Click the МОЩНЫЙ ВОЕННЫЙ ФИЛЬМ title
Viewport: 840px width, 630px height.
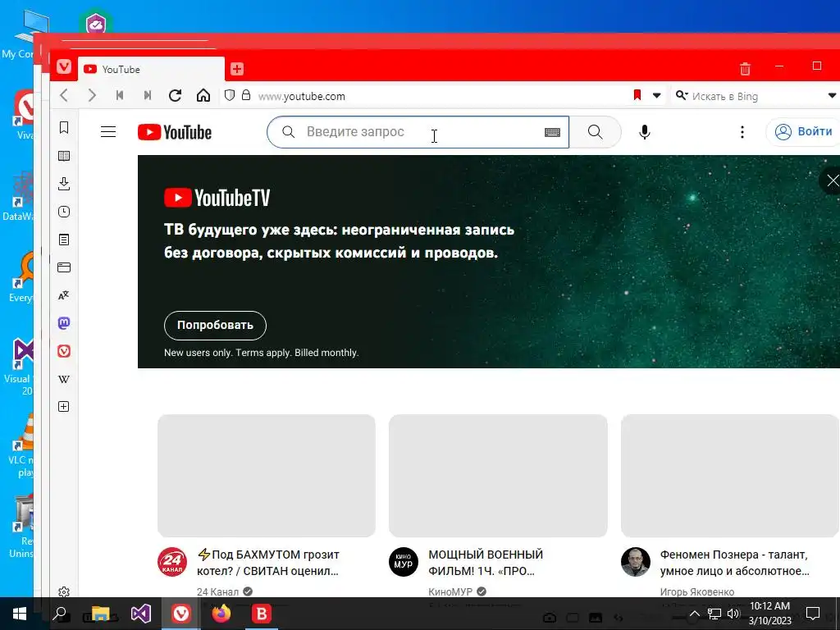pyautogui.click(x=486, y=563)
